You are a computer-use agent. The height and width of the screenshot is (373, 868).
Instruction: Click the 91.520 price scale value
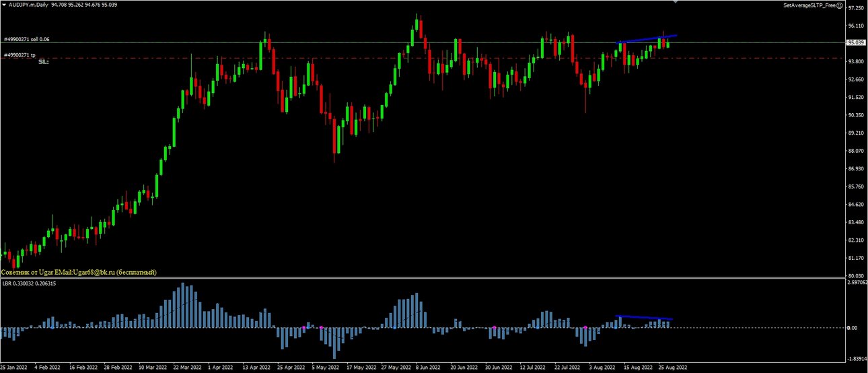[x=857, y=98]
